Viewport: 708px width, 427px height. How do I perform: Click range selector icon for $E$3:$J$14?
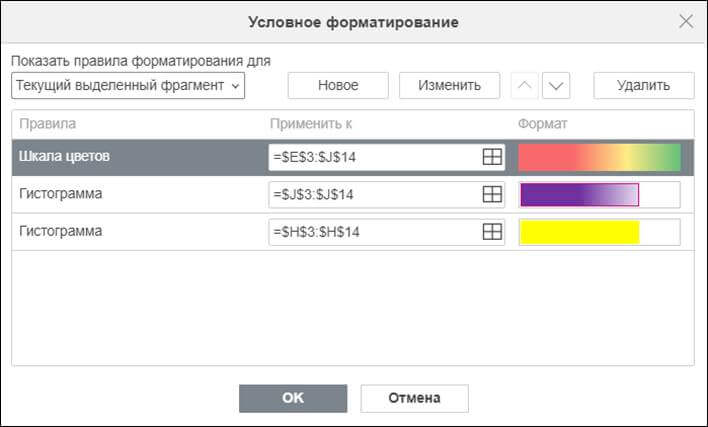coord(491,157)
